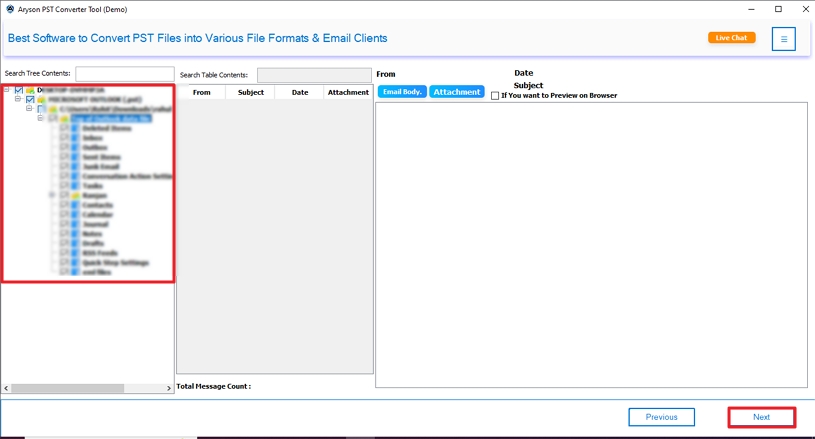Select the highlighted Outlook data file row
The width and height of the screenshot is (815, 439).
pos(111,118)
